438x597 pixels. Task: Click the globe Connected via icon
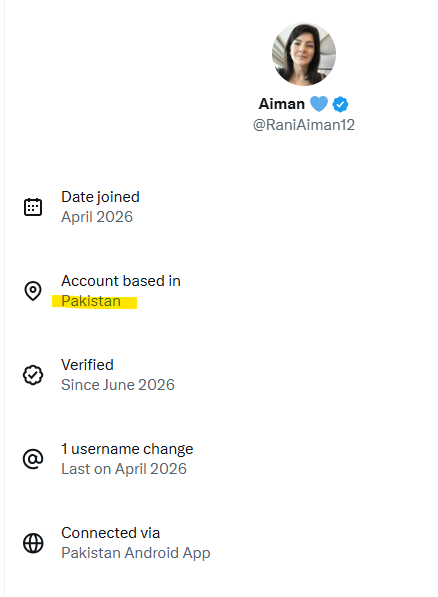[x=33, y=543]
